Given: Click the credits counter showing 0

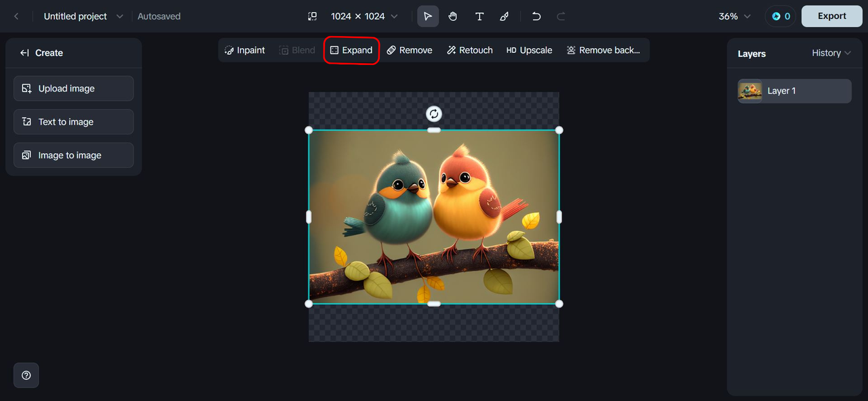Looking at the screenshot, I should click(x=781, y=16).
